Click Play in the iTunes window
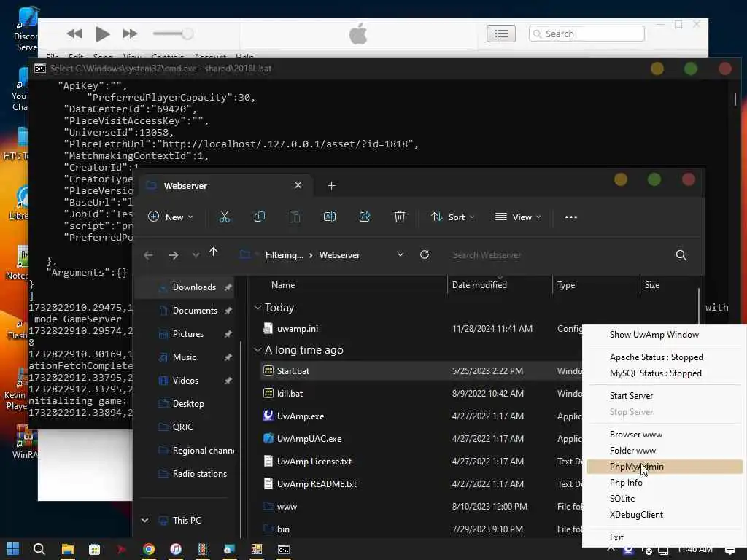The height and width of the screenshot is (560, 747). click(x=102, y=34)
